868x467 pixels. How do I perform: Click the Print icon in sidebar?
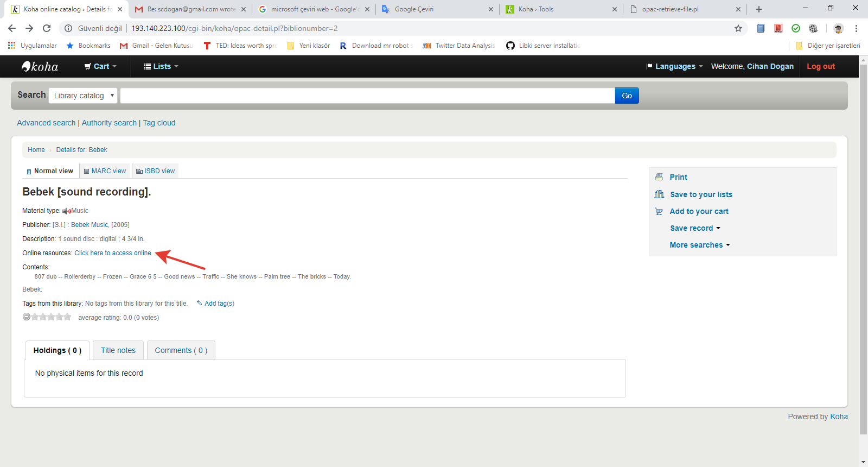click(x=659, y=177)
